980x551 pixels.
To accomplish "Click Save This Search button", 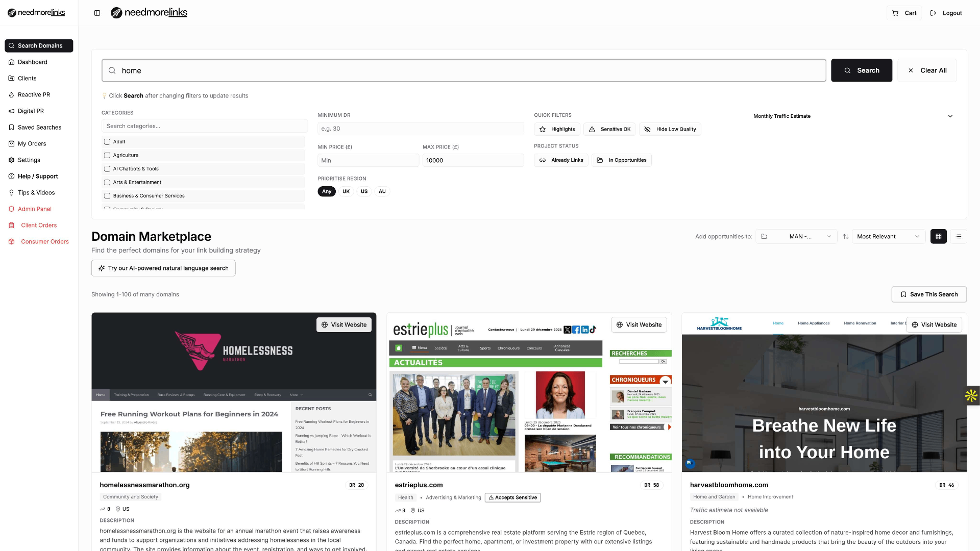I will [929, 294].
